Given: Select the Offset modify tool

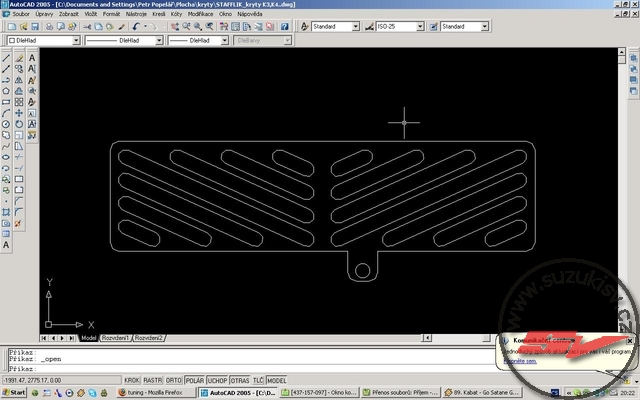Looking at the screenshot, I should point(19,91).
